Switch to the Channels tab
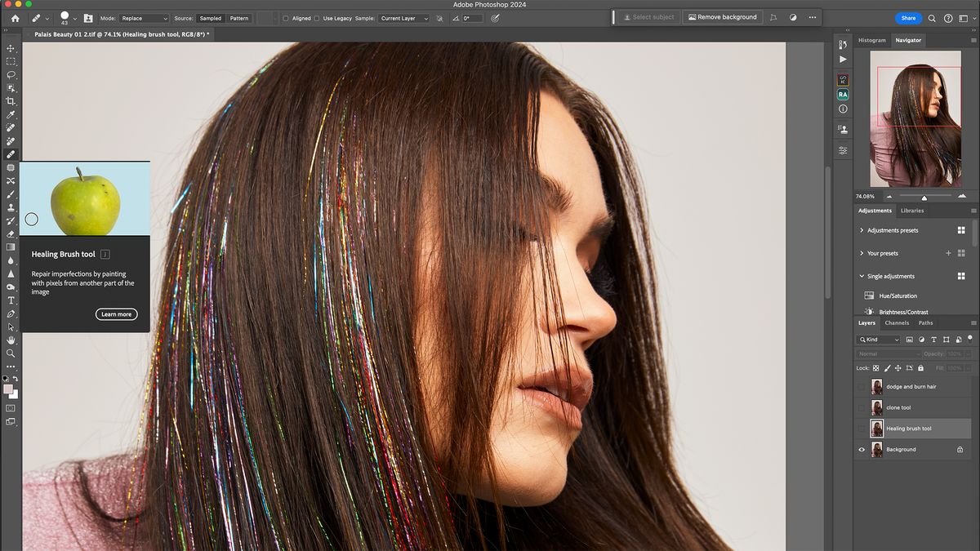This screenshot has width=980, height=551. (x=897, y=322)
